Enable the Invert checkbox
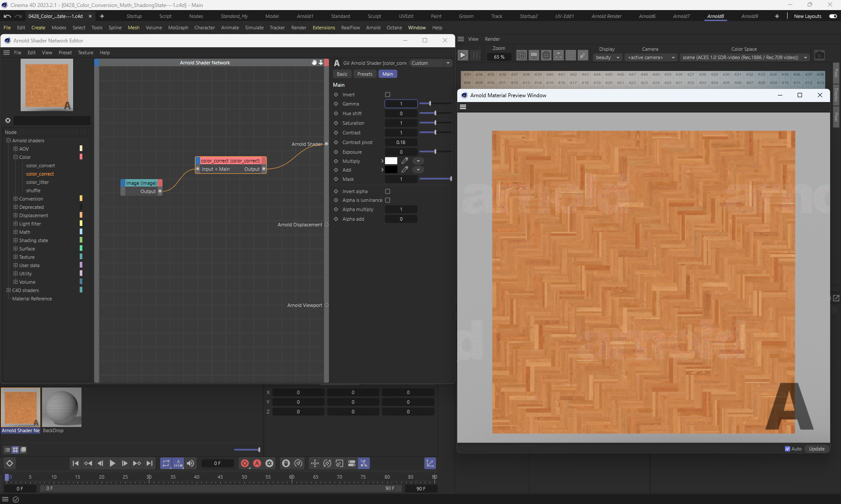 click(x=388, y=95)
